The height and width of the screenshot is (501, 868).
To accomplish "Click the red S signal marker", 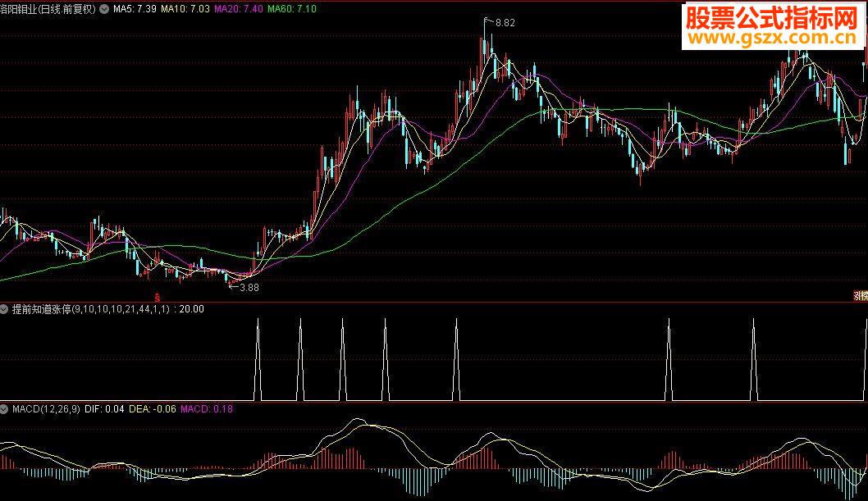I will pos(157,298).
